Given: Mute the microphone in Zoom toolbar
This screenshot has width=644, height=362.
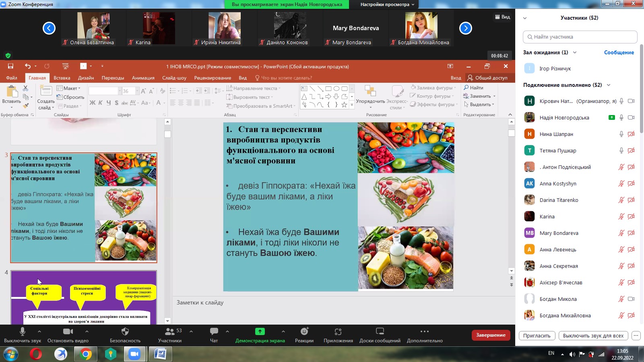Looking at the screenshot, I should pos(23,331).
